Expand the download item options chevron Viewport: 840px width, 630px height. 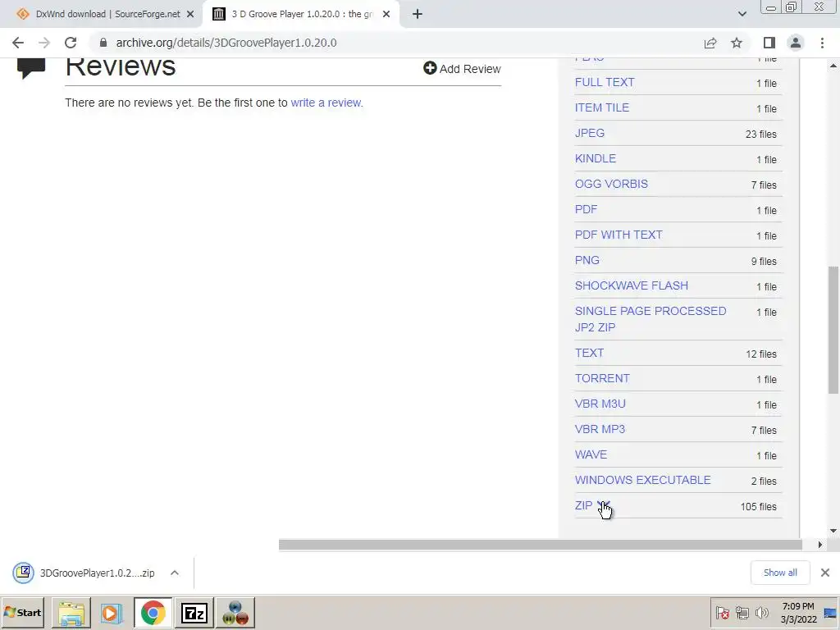click(x=174, y=573)
